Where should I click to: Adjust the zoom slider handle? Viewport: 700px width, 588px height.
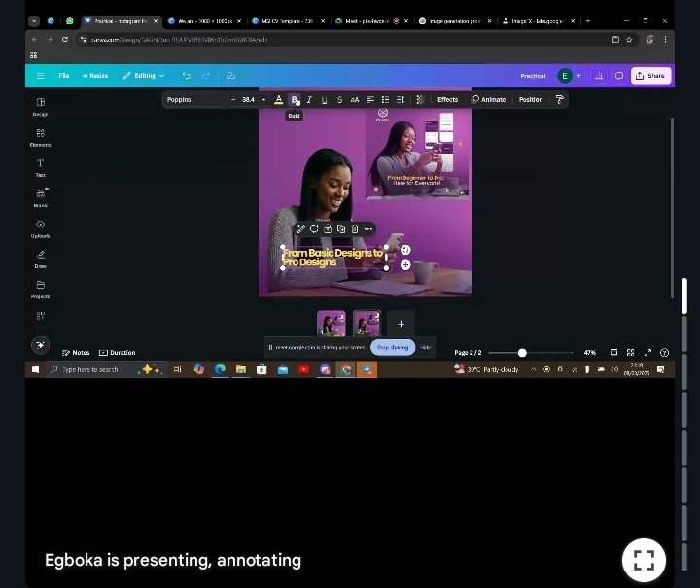tap(522, 353)
